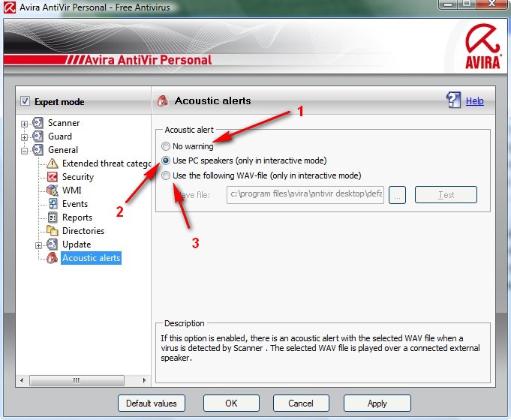Click the Events icon in the tree
The height and width of the screenshot is (420, 511).
coord(53,204)
